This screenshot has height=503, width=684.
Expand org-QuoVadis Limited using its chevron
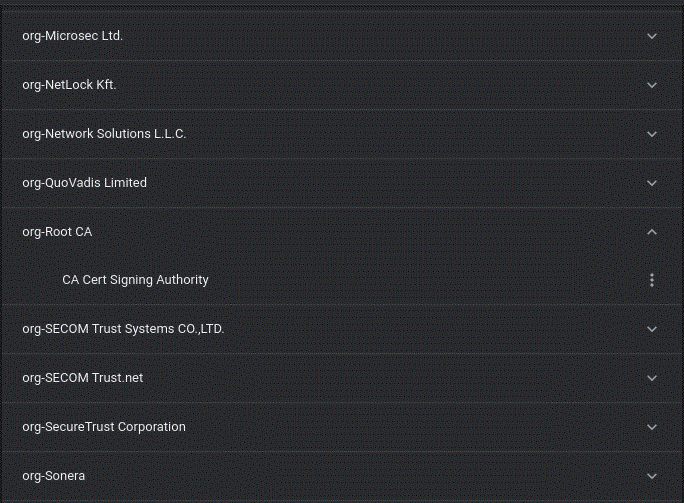point(652,183)
